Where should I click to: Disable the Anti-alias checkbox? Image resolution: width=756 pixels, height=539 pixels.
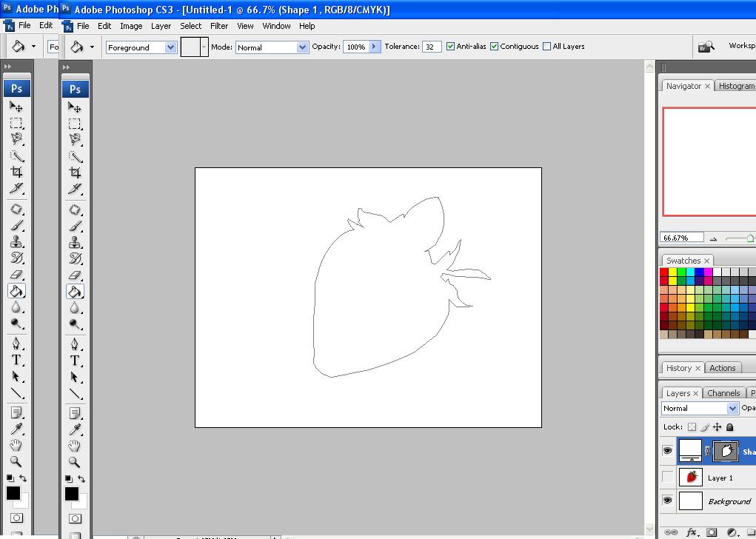(450, 46)
